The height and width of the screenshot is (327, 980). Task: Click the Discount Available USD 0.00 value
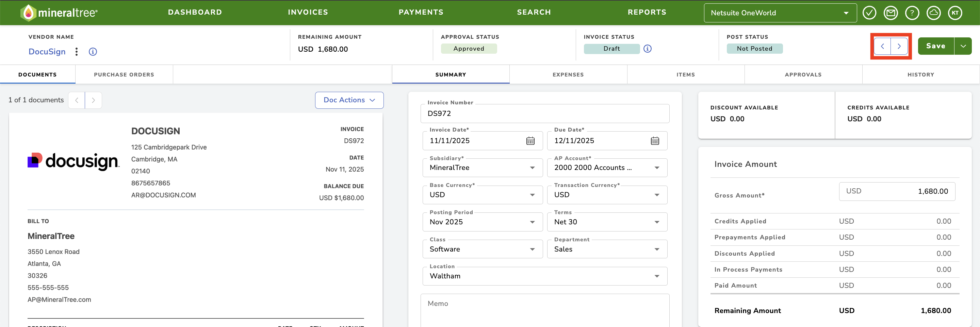[x=727, y=119]
